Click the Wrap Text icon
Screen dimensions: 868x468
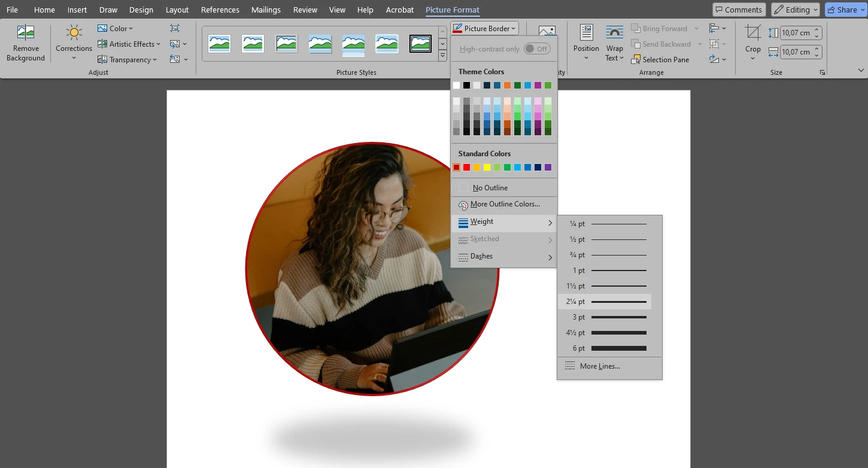pos(615,32)
